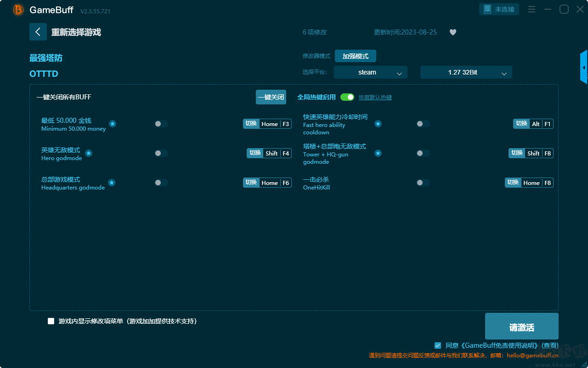Check 游戏内显示修改项菜单 checkbox
Viewport: 588px width, 368px height.
pos(51,321)
